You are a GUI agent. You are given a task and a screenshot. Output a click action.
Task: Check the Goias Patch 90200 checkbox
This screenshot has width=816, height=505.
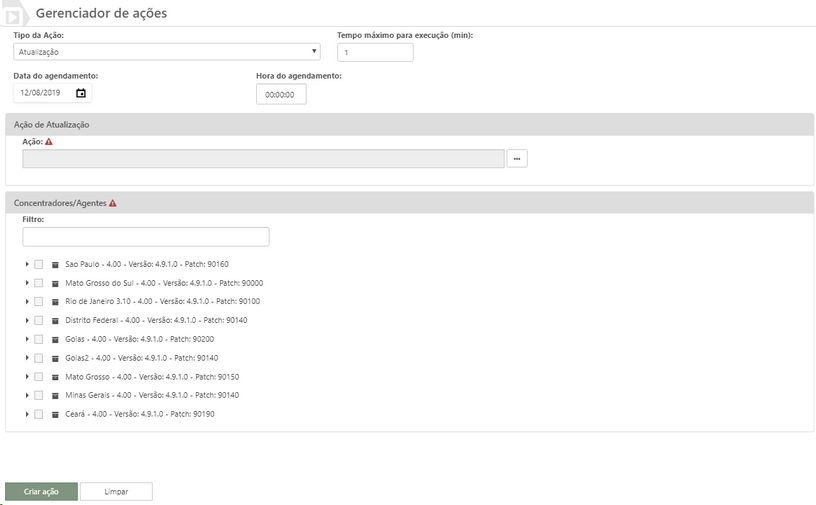click(39, 339)
